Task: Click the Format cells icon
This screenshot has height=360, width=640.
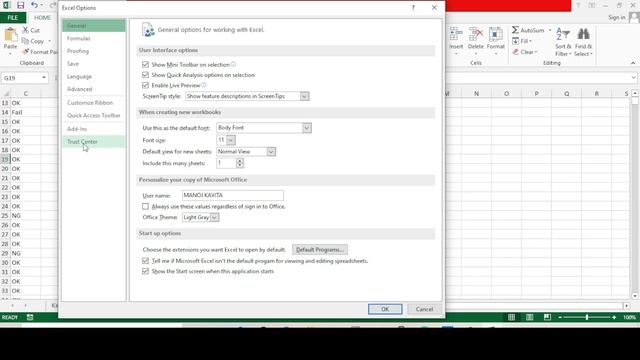Action: pos(496,34)
